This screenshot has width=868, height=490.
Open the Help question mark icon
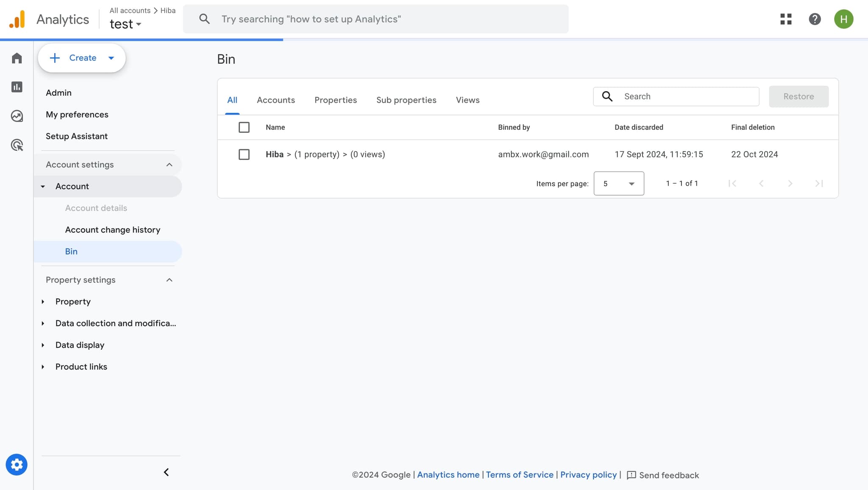point(815,19)
